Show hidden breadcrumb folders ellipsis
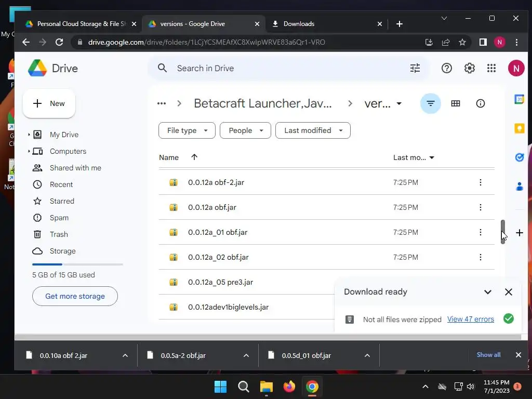The image size is (532, 399). (x=162, y=103)
